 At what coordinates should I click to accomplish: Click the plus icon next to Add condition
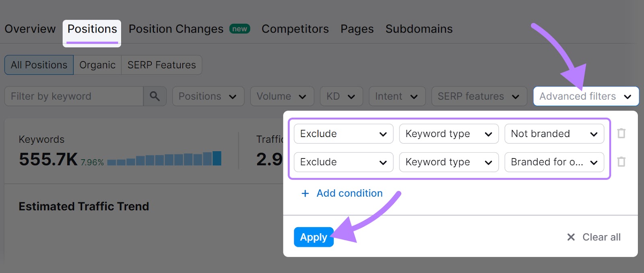(x=305, y=193)
